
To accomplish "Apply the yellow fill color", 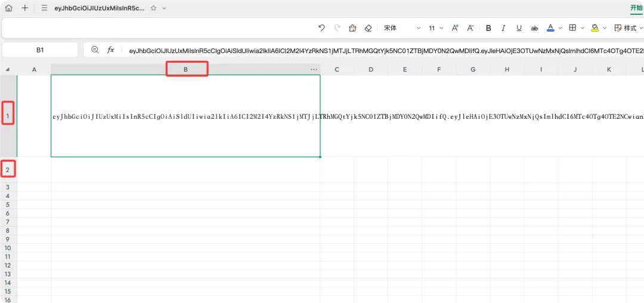I will [x=595, y=28].
